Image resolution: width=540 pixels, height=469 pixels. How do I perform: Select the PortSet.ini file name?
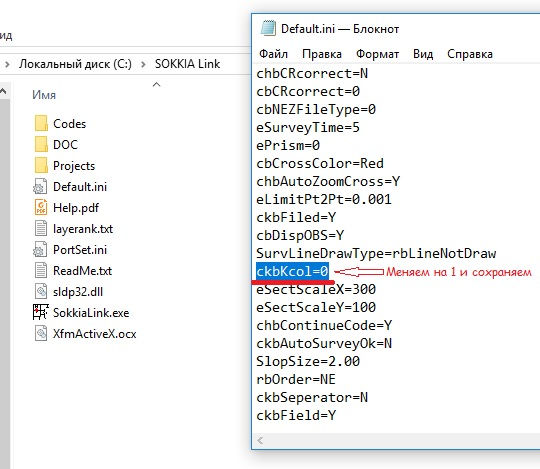(80, 250)
